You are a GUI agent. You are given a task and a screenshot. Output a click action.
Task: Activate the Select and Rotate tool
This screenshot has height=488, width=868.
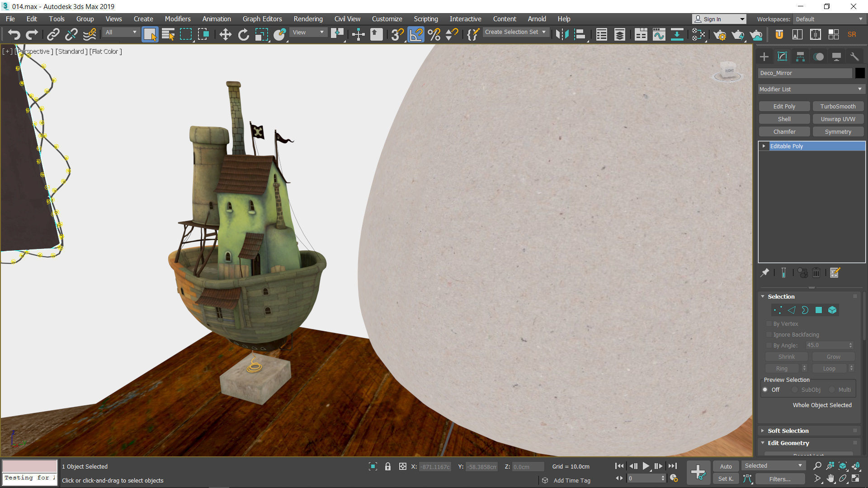(243, 34)
